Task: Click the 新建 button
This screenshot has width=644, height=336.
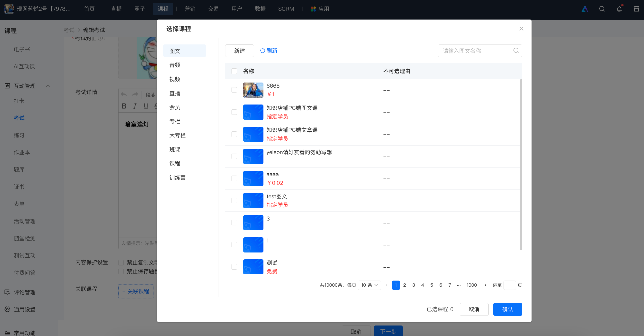Action: click(x=239, y=51)
